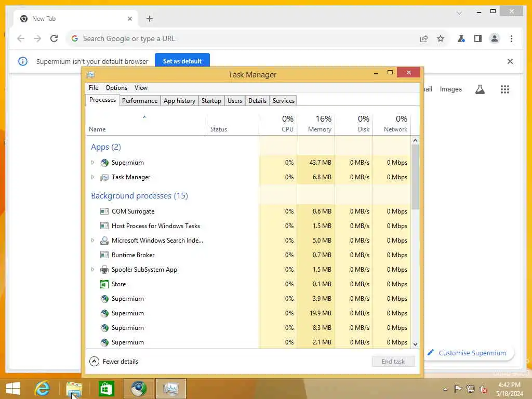Open the Store from the taskbar
The width and height of the screenshot is (532, 399).
click(x=106, y=389)
